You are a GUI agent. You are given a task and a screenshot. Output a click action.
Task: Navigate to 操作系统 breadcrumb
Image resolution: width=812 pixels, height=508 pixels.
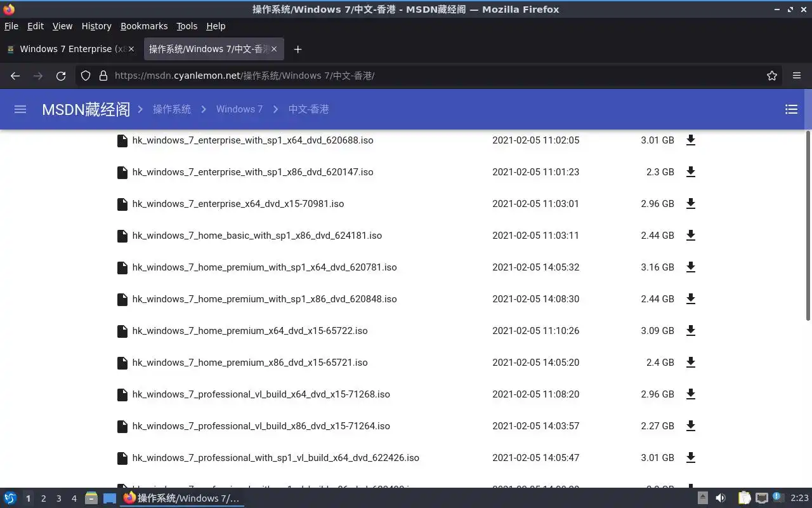(172, 109)
